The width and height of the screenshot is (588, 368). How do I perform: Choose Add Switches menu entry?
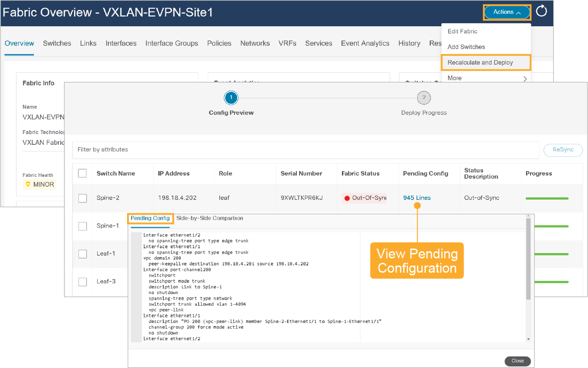click(466, 47)
